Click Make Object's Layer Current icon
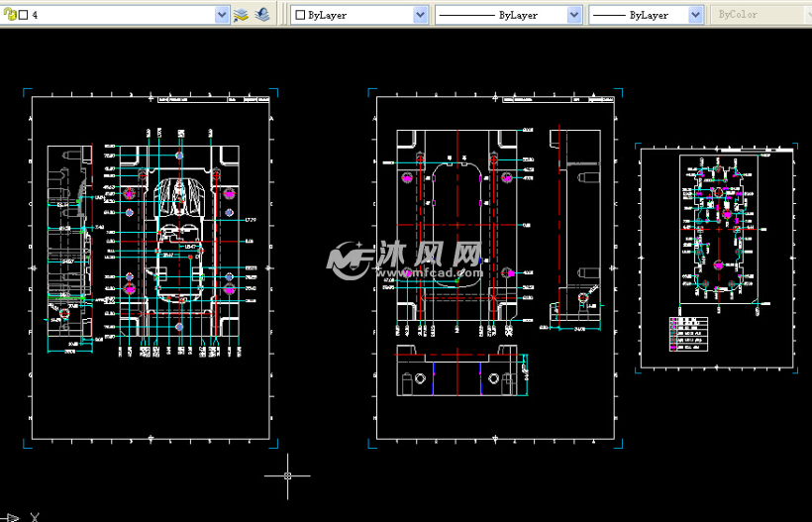Image resolution: width=812 pixels, height=522 pixels. coord(241,15)
